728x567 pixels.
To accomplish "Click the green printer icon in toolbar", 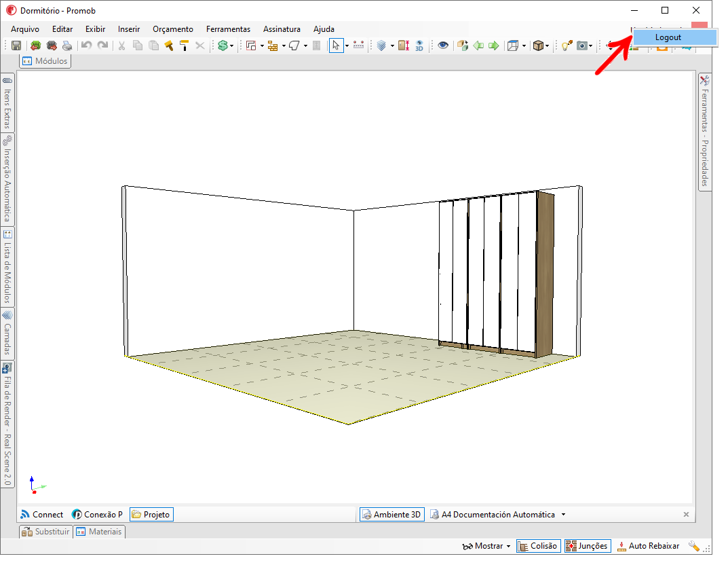I will click(x=36, y=45).
